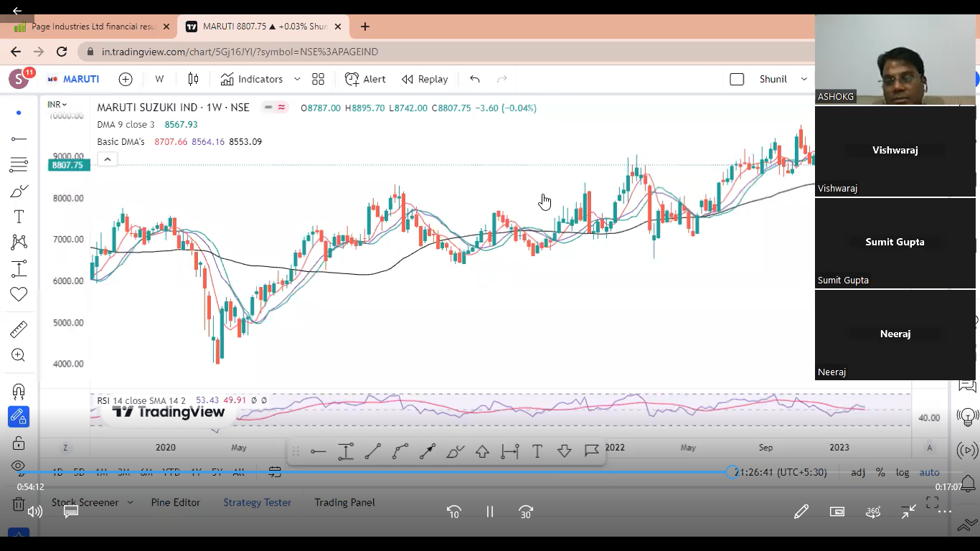The width and height of the screenshot is (980, 551).
Task: Pick the ruler Measure tool
Action: [19, 329]
